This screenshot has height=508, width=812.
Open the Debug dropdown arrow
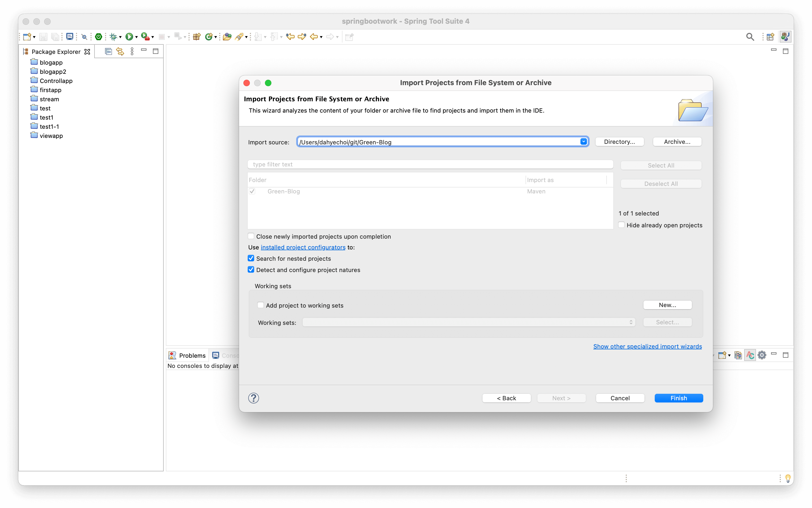[120, 37]
